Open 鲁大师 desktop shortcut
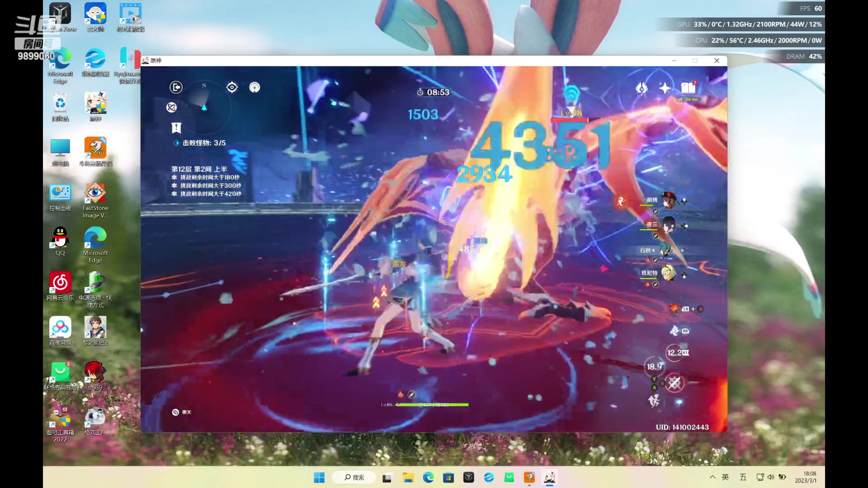868x488 pixels. [95, 18]
